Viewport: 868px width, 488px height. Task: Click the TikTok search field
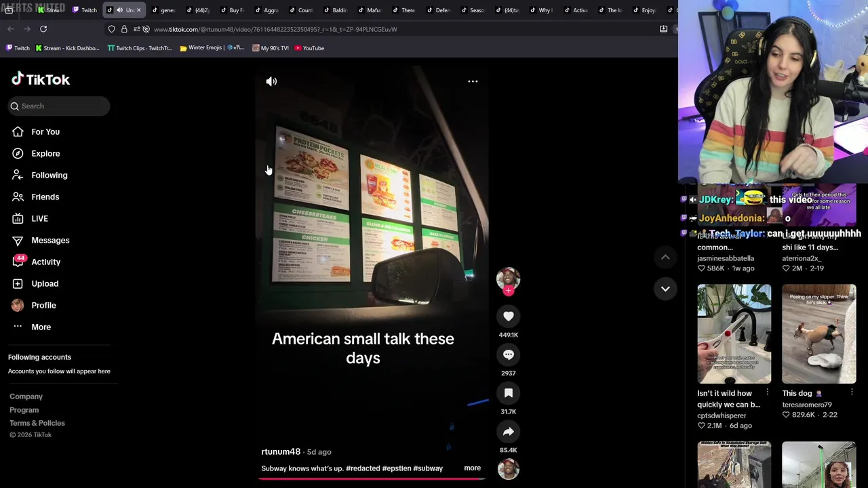(x=59, y=106)
